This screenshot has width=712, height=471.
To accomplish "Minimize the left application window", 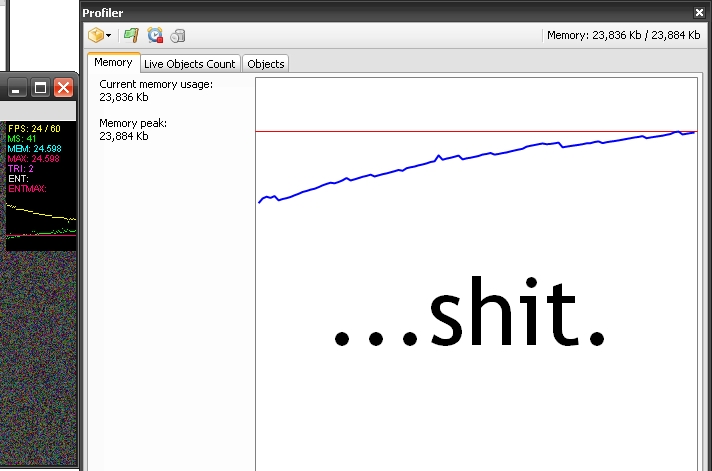I will coord(16,88).
